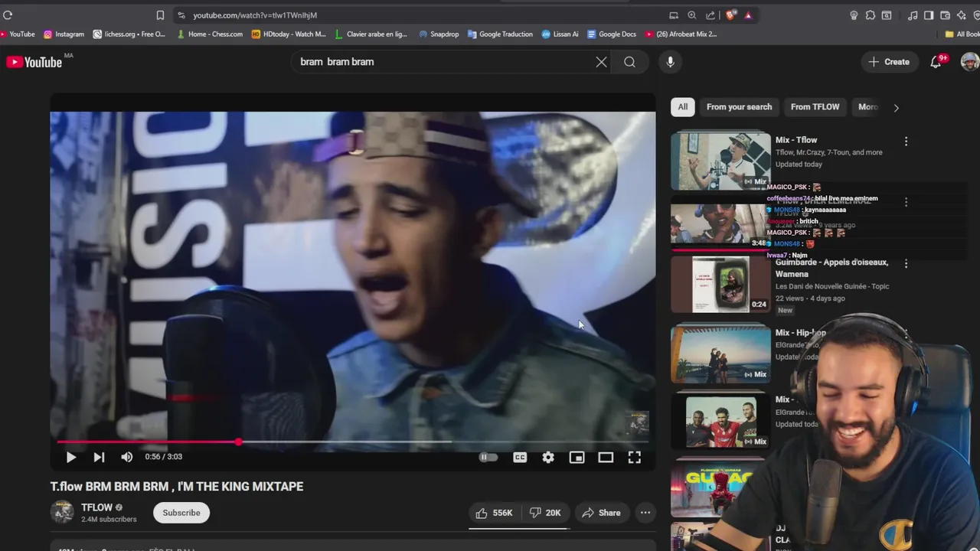Submit search with magnifier icon
Image resolution: width=980 pixels, height=551 pixels.
pos(629,62)
